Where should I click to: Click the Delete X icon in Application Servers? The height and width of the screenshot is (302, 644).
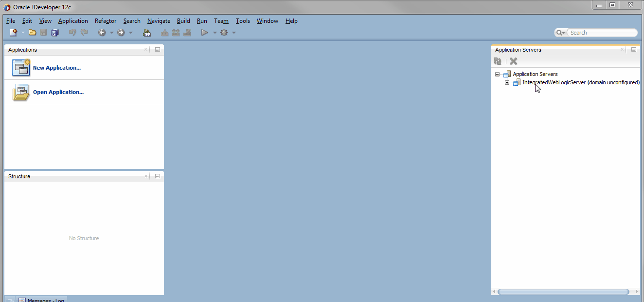[513, 61]
